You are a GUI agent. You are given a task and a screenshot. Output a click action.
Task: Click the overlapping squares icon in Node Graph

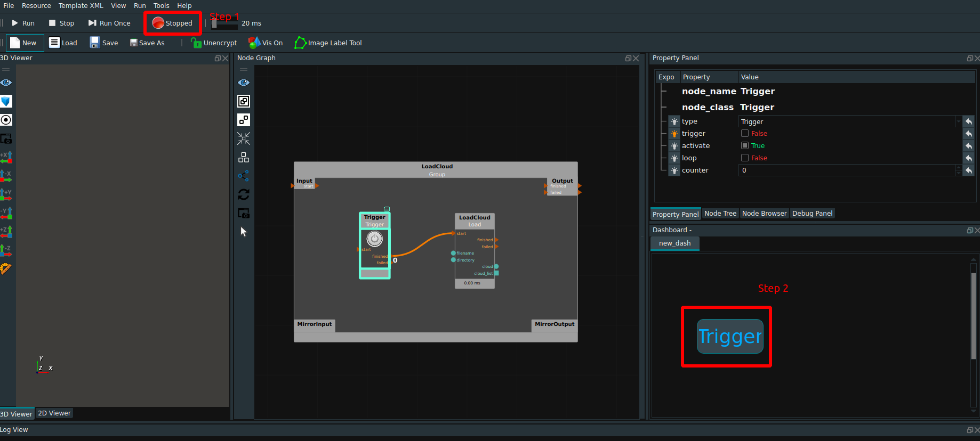[x=244, y=101]
